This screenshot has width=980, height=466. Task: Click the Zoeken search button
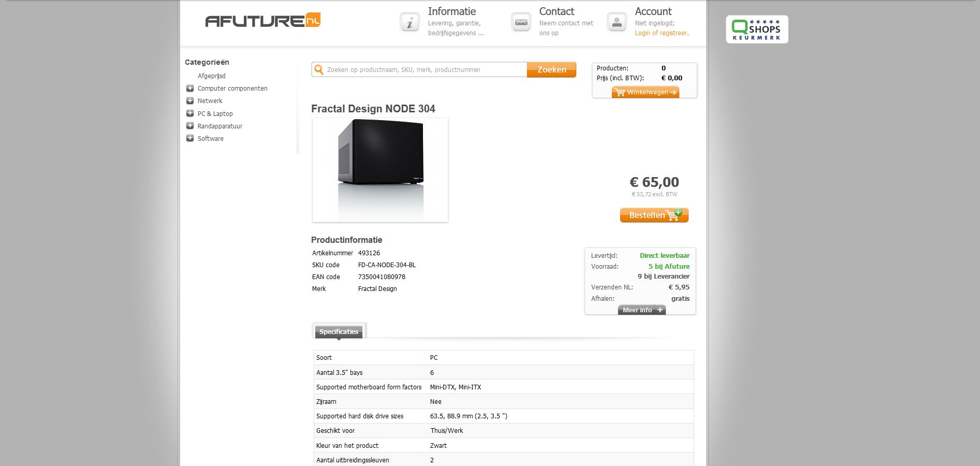[x=551, y=69]
